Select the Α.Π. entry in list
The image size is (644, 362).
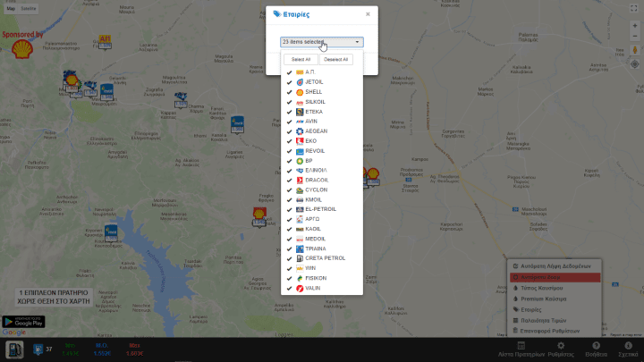pyautogui.click(x=322, y=72)
